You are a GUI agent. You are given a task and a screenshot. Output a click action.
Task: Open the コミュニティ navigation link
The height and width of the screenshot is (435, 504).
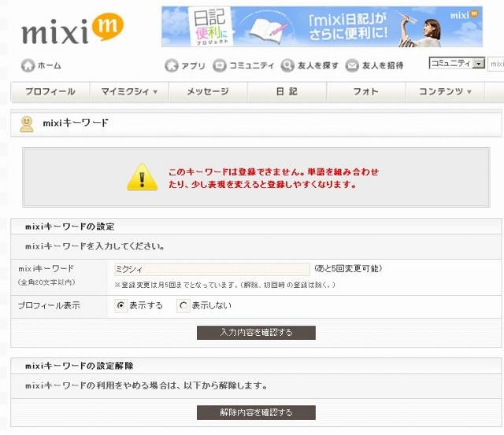click(x=252, y=65)
